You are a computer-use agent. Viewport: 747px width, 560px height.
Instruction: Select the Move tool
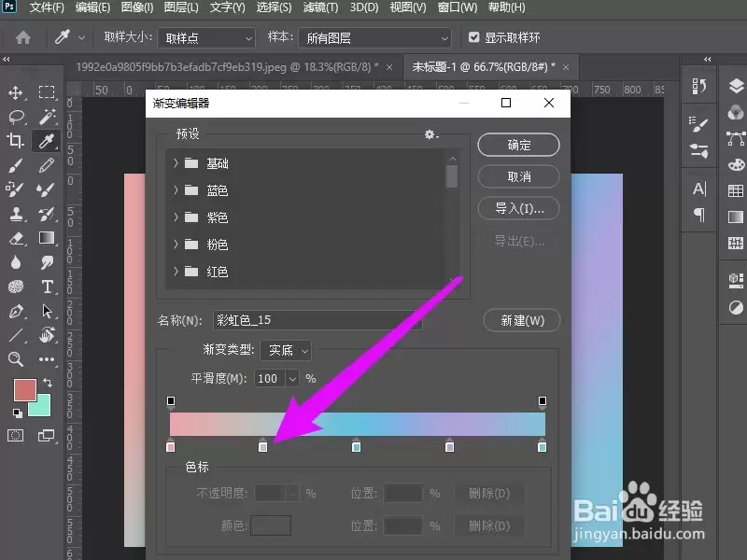coord(15,92)
